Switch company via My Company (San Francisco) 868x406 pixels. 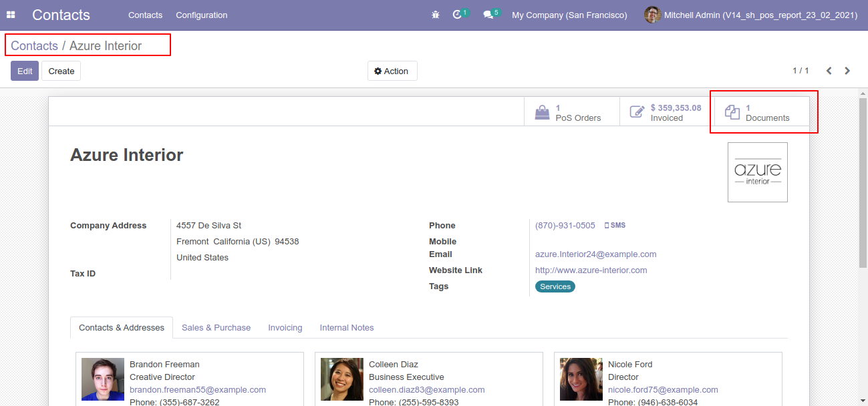(569, 15)
